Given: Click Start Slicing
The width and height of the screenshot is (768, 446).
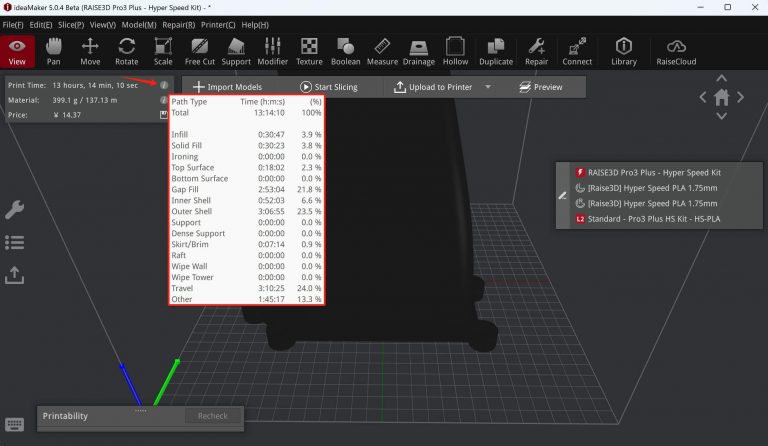Looking at the screenshot, I should pyautogui.click(x=329, y=87).
